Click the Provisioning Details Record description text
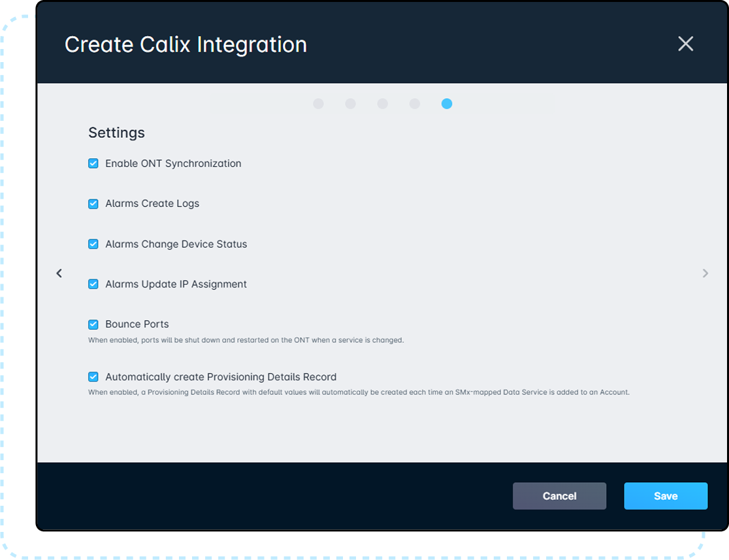 point(359,392)
